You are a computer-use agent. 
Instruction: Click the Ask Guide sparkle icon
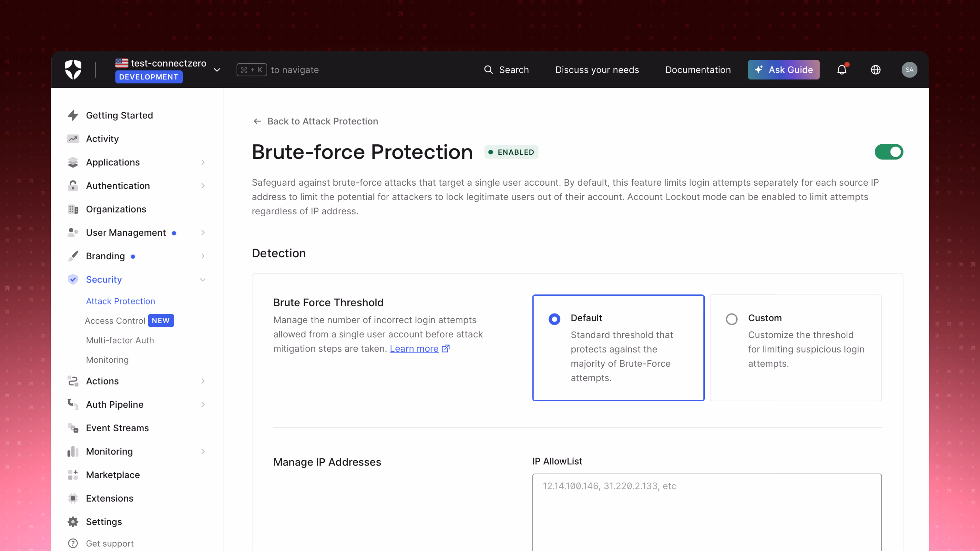point(759,69)
